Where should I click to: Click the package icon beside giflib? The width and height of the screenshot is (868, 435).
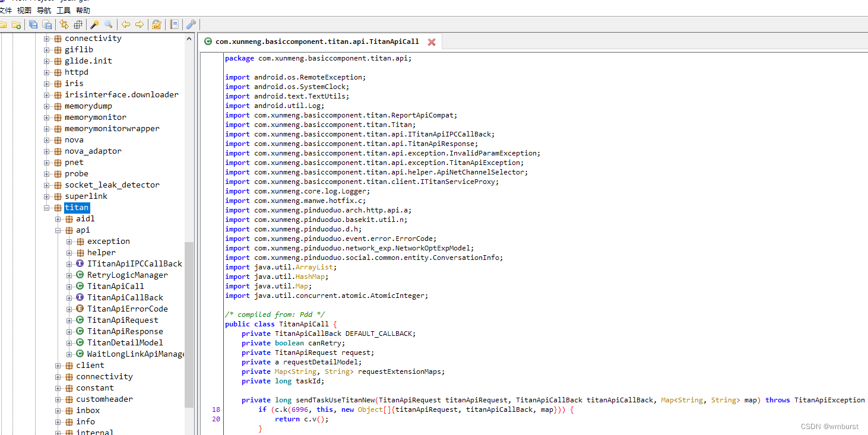pyautogui.click(x=58, y=50)
